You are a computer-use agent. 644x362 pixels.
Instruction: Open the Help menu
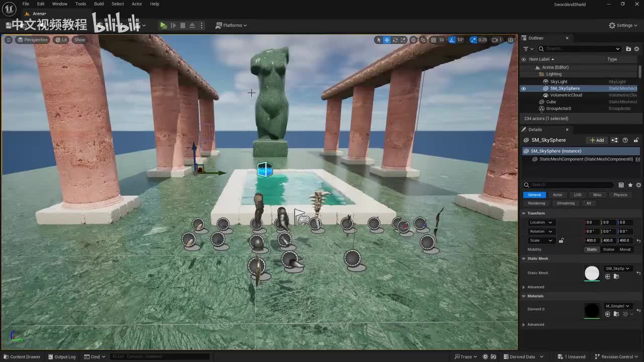pos(154,4)
